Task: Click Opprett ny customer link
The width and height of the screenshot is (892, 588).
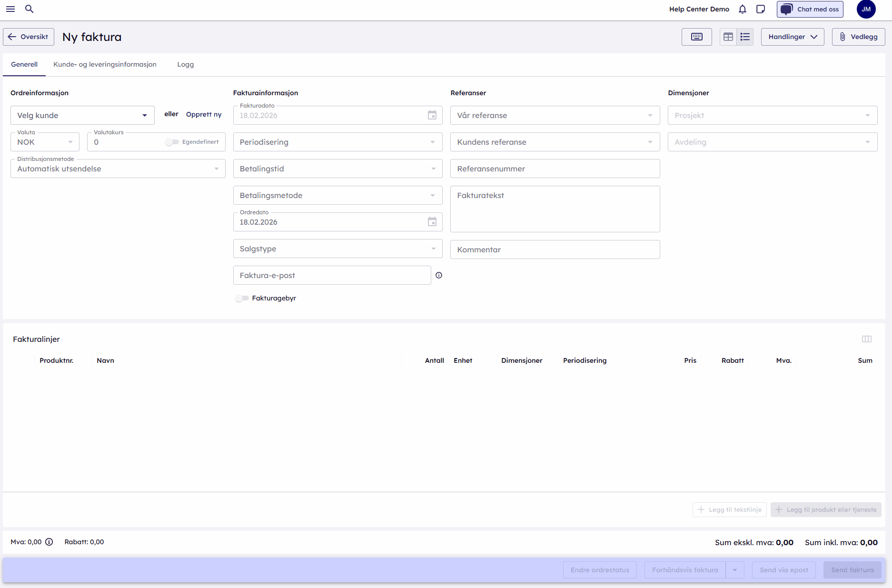Action: [204, 114]
